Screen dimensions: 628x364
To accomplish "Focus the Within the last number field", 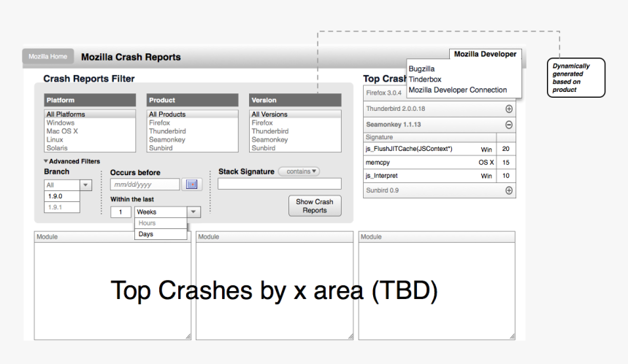I will point(120,212).
